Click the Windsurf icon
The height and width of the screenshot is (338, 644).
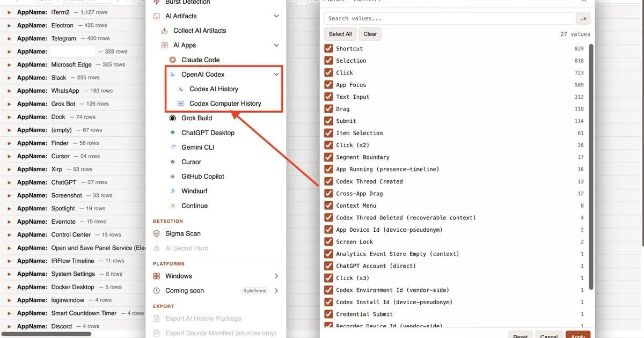point(172,191)
